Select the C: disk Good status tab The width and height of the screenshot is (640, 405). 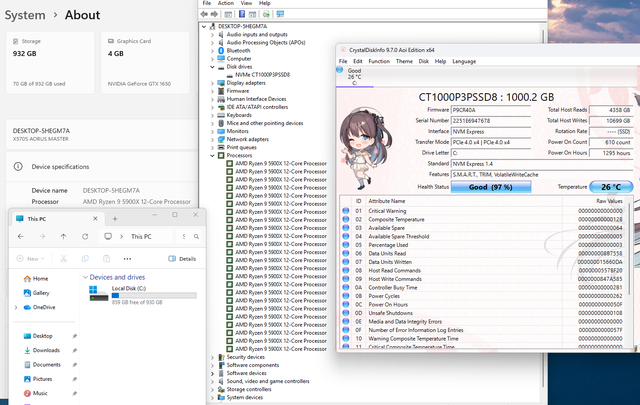point(354,77)
